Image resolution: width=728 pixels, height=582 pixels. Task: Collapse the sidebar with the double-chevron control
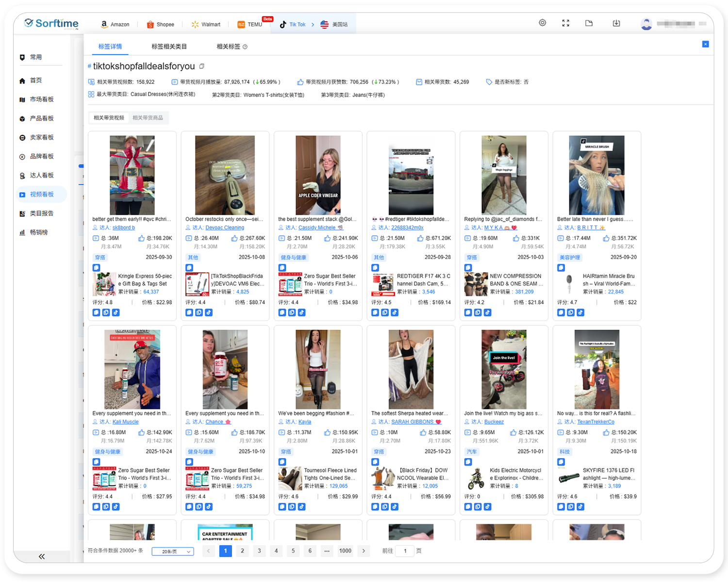click(42, 556)
